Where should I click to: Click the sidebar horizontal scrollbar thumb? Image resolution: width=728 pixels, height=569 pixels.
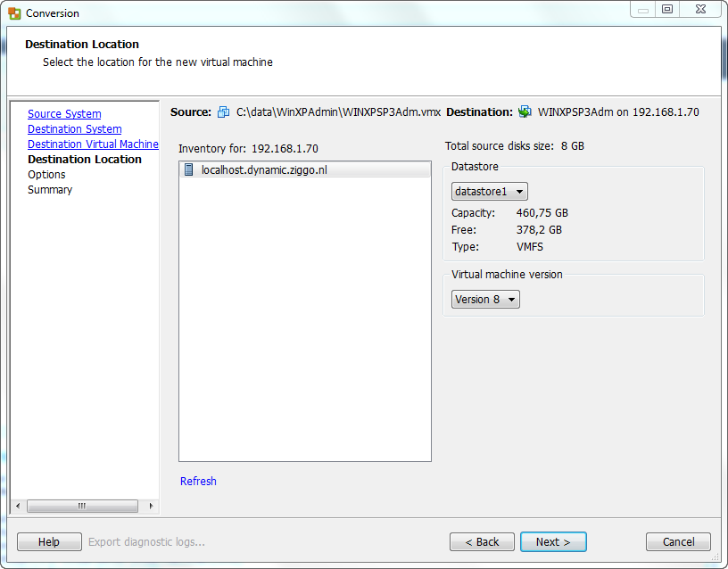pyautogui.click(x=82, y=506)
